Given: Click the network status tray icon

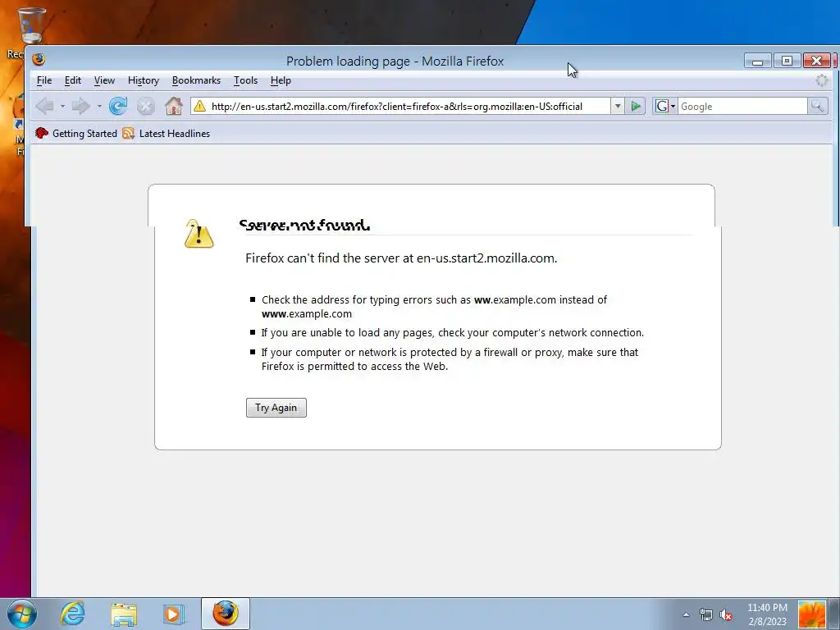Looking at the screenshot, I should 706,614.
